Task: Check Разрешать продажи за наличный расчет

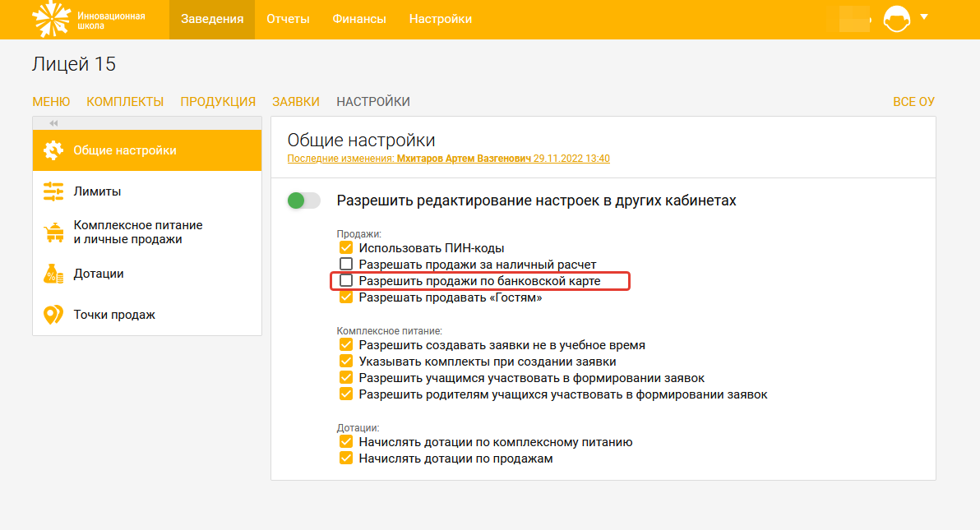Action: coord(346,265)
